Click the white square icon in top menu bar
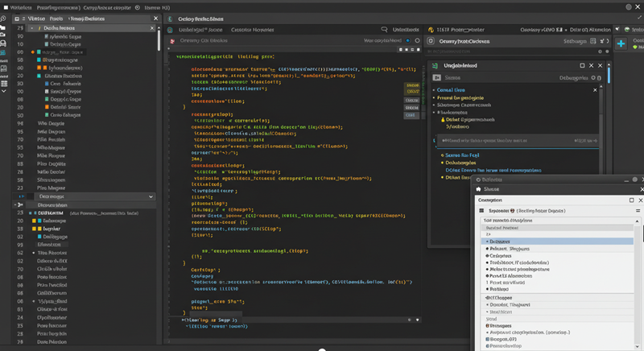Screen dimensions: 644x351 click(6, 7)
